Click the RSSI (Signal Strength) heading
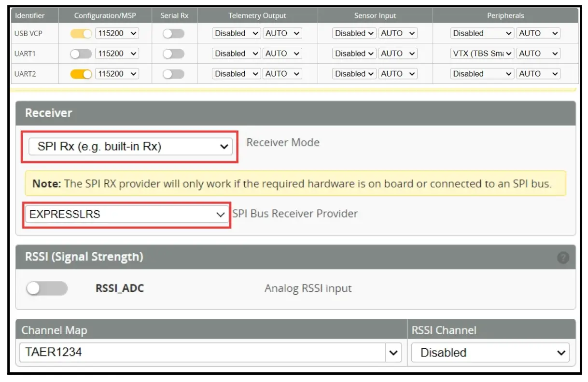The width and height of the screenshot is (588, 382). [84, 257]
